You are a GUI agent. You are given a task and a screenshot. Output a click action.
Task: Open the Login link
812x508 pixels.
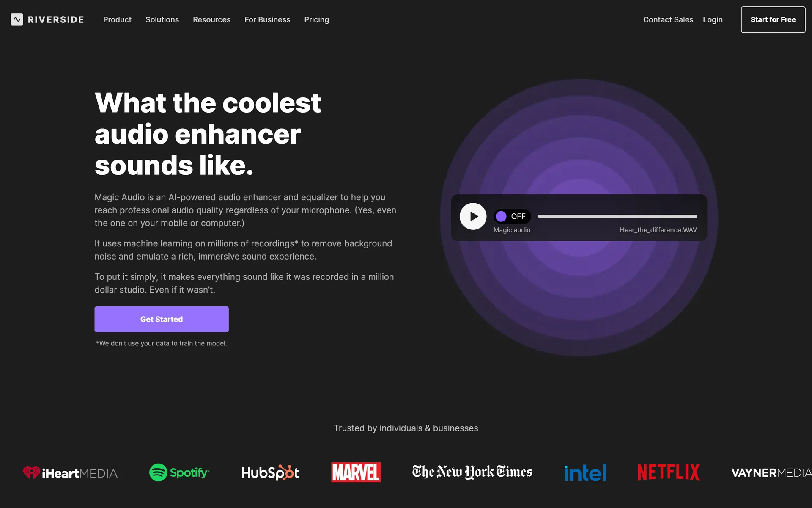[713, 19]
